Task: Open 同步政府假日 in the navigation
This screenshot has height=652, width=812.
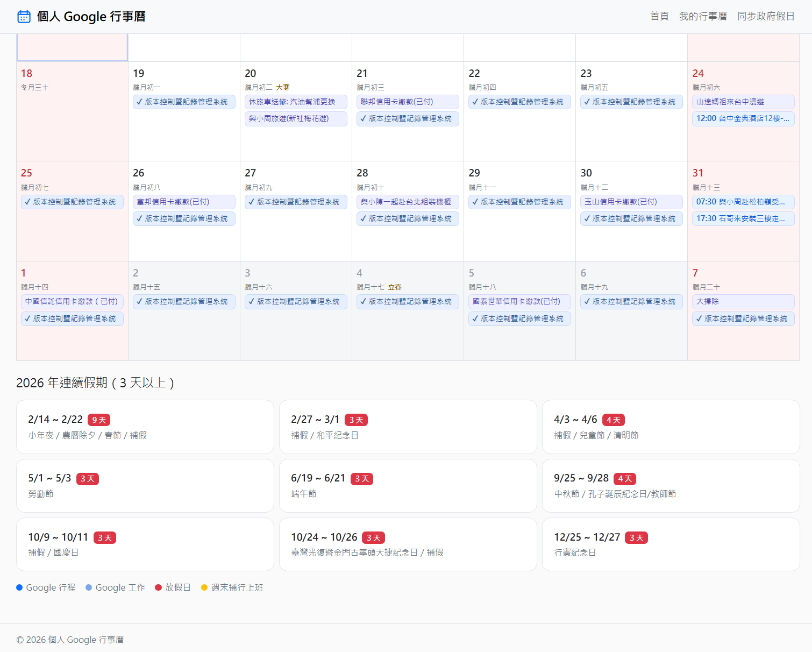Action: point(766,16)
